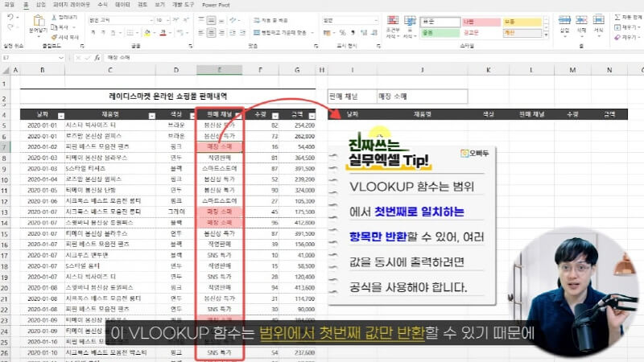
Task: Click the borders grid icon
Action: tap(130, 32)
